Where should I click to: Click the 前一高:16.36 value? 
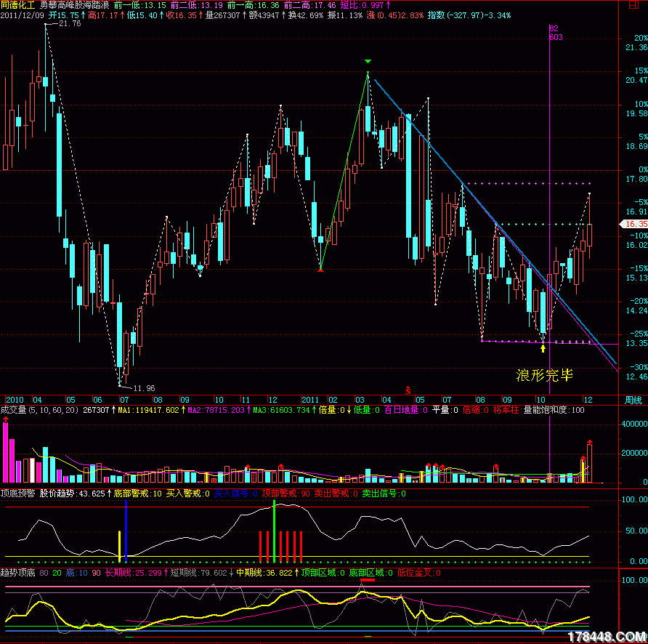[254, 5]
